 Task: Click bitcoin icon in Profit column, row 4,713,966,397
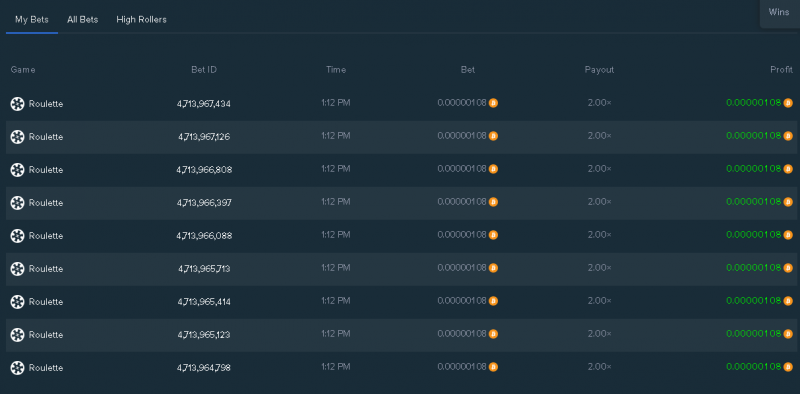coord(788,202)
